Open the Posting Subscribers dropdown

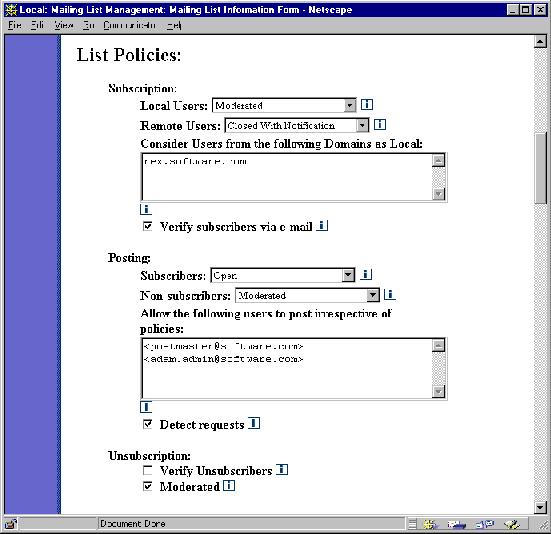(x=283, y=275)
